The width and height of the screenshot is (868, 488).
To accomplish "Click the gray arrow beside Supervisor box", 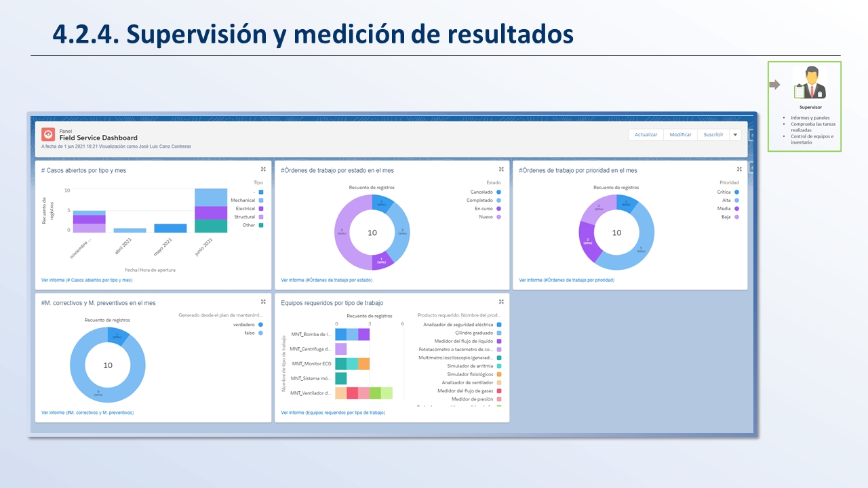I will [774, 85].
